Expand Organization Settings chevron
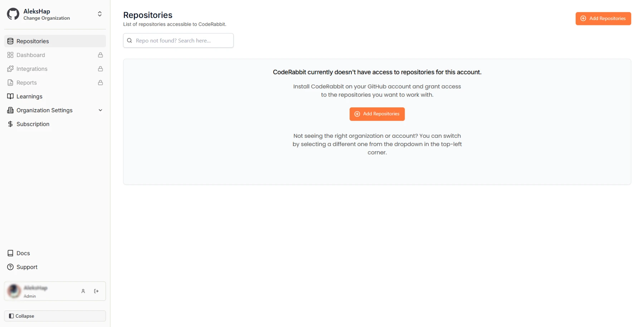Image resolution: width=644 pixels, height=327 pixels. point(100,110)
